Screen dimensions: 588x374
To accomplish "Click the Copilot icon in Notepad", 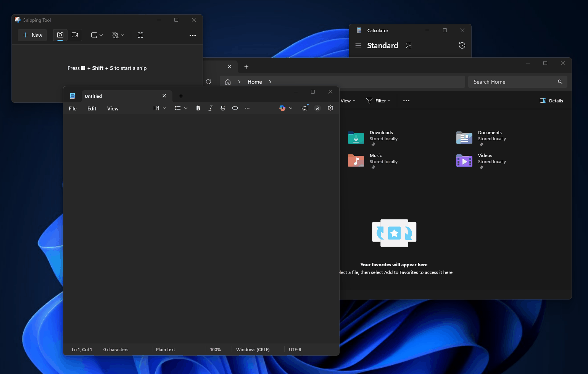I will coord(282,108).
